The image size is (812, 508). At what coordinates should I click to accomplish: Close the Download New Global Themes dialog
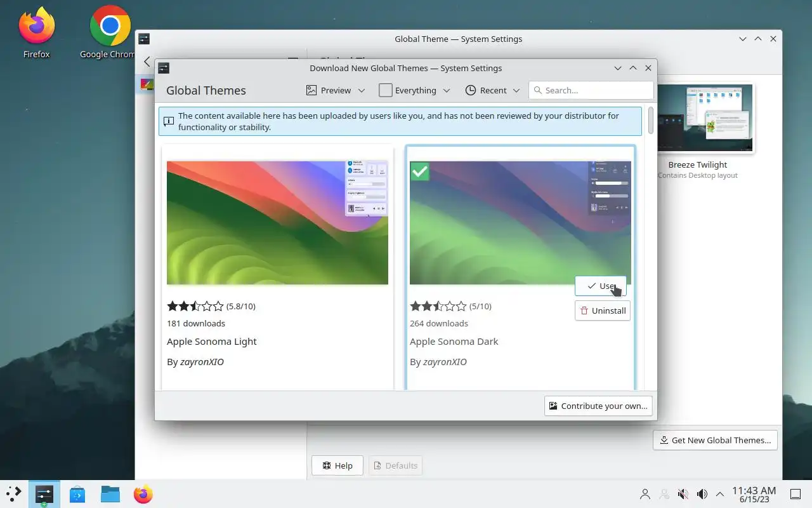pos(648,68)
